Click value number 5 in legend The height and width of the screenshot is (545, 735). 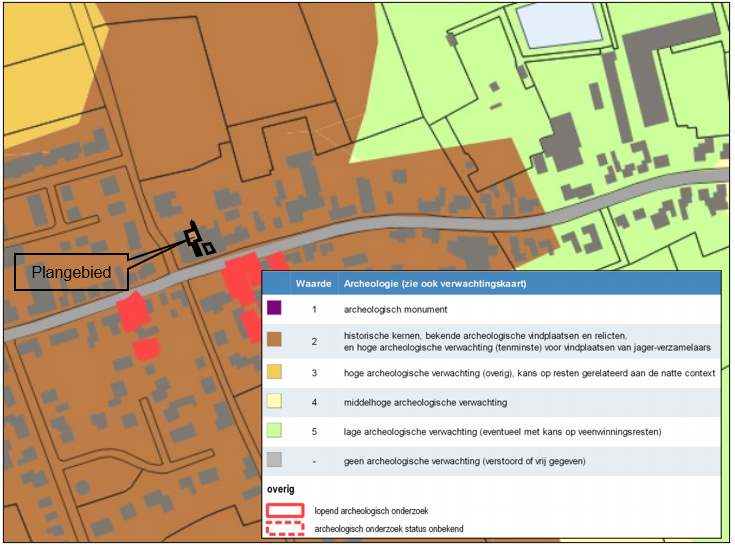click(x=314, y=432)
